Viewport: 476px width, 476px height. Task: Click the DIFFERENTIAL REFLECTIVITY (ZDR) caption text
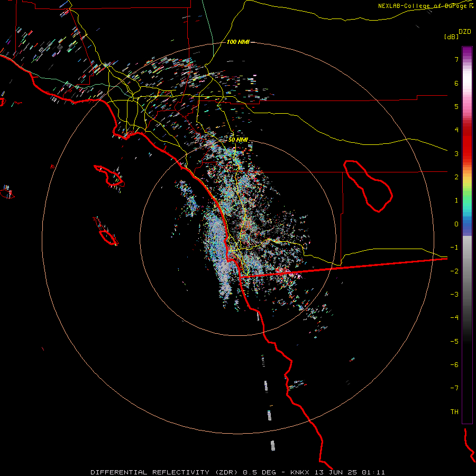[164, 472]
